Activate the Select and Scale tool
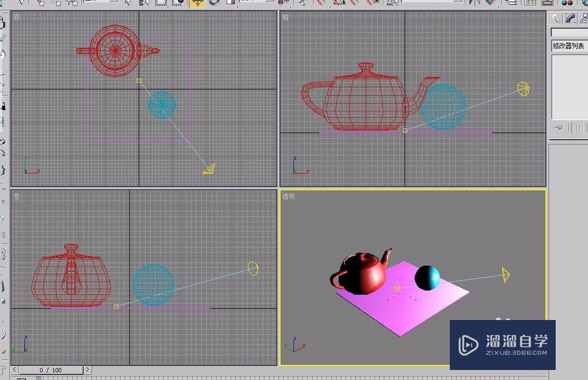The height and width of the screenshot is (380, 588). (230, 2)
